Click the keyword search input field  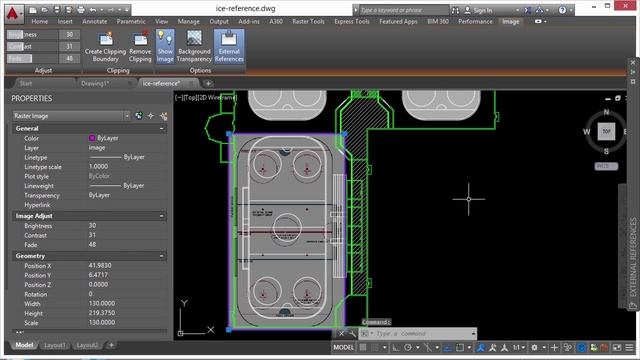[x=404, y=10]
